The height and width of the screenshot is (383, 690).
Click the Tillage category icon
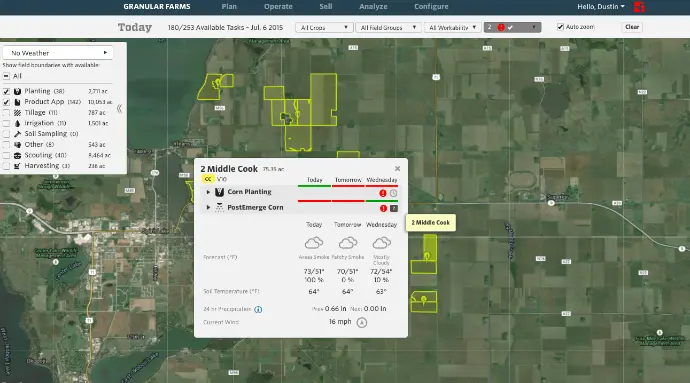pyautogui.click(x=17, y=113)
